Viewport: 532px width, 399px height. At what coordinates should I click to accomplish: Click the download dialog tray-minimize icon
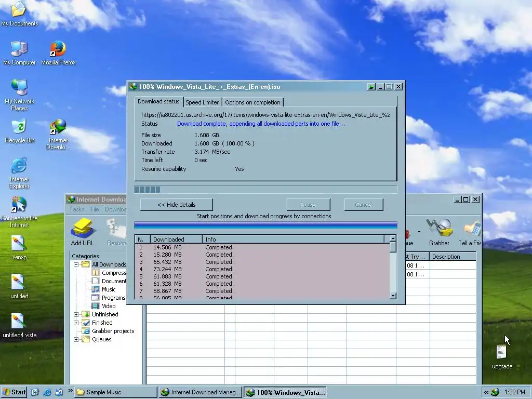click(x=371, y=87)
